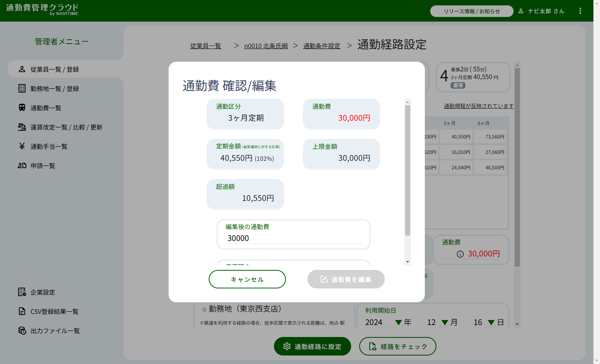Click 通勤規程が反映されています link
The image size is (600, 364).
coord(478,106)
